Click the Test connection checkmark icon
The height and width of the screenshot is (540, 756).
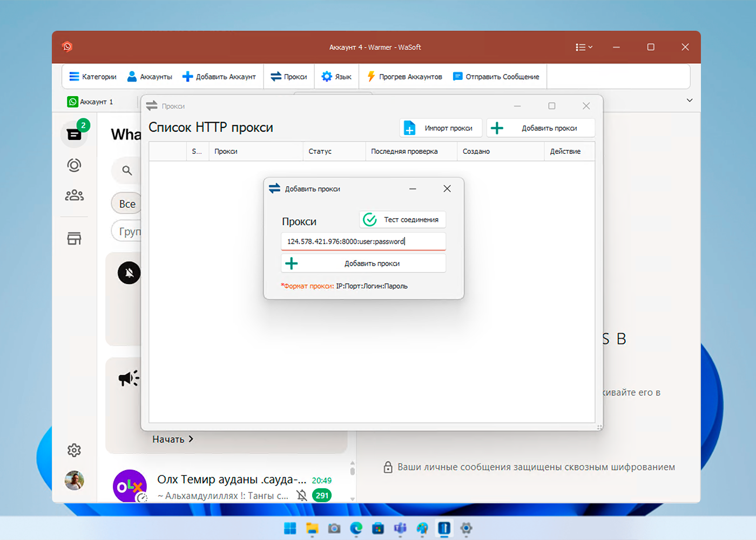tap(370, 220)
